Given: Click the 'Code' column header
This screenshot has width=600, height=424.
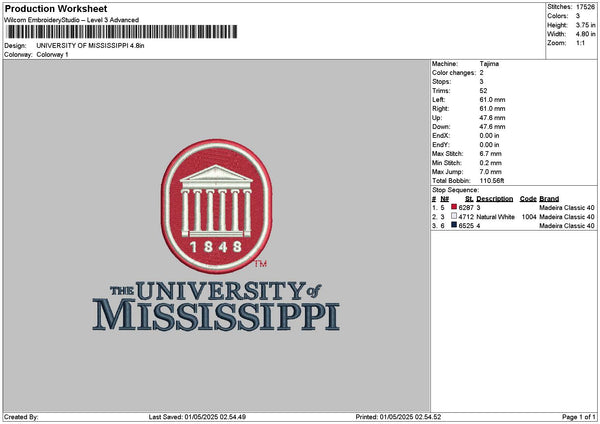Looking at the screenshot, I should point(528,199).
